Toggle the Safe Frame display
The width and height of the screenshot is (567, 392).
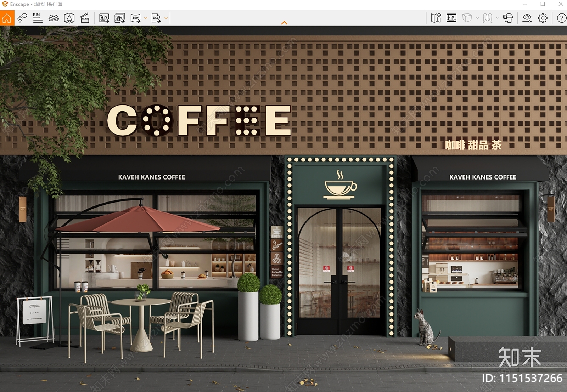(451, 18)
